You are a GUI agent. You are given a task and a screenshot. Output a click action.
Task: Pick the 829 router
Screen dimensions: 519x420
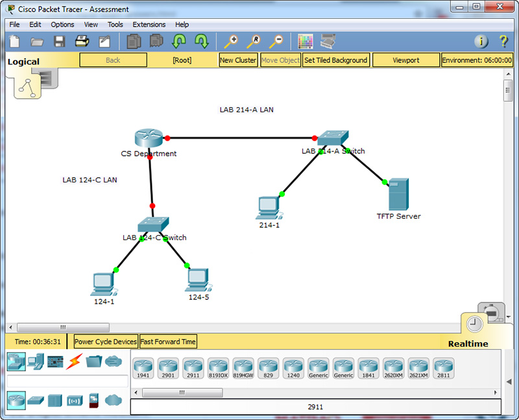pos(269,368)
